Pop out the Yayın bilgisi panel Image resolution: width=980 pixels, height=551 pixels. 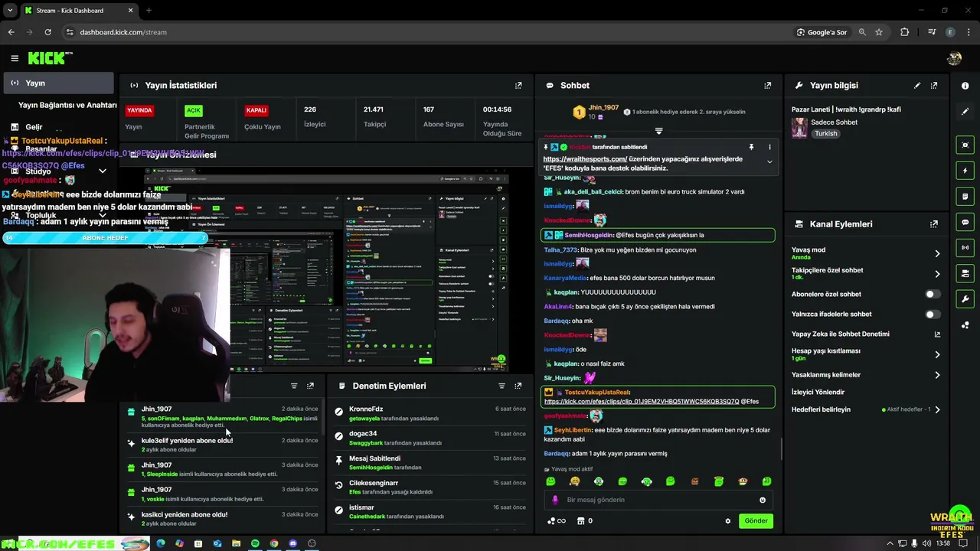point(934,86)
